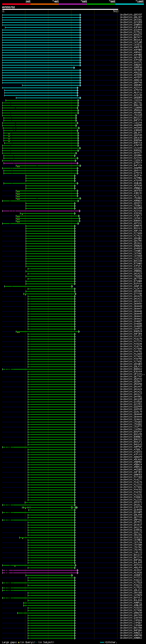
Task: Open hit UniRef100_Q9SY97
Action: (x=131, y=15)
